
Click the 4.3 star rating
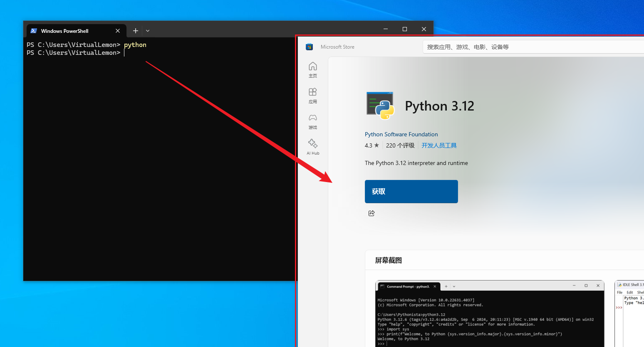372,145
